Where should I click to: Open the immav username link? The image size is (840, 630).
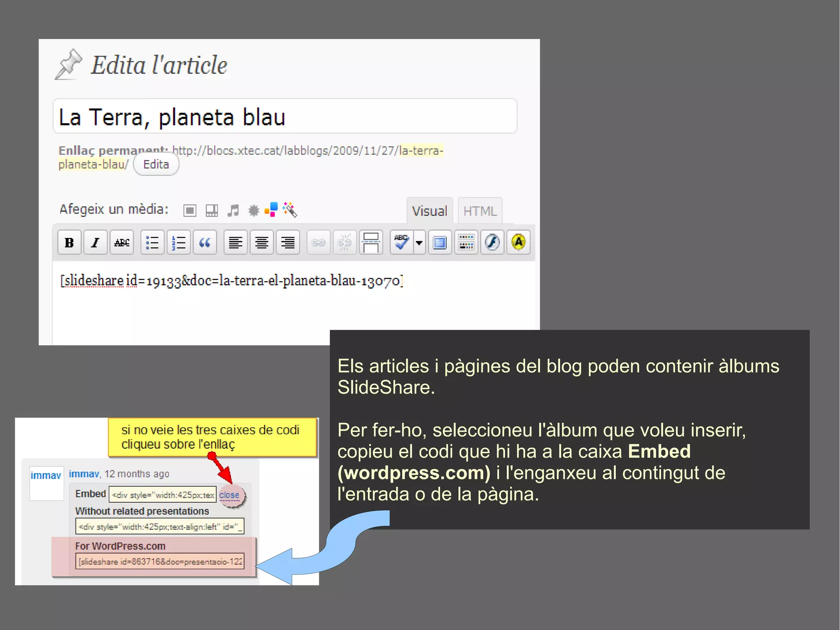click(x=84, y=474)
